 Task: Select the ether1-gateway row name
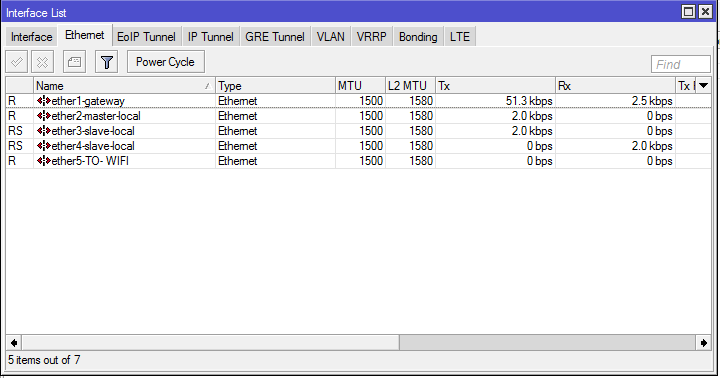click(x=88, y=101)
